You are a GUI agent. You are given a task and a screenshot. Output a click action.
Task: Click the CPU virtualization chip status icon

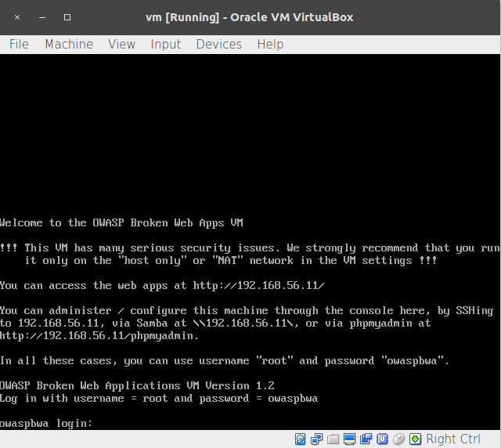click(x=383, y=439)
